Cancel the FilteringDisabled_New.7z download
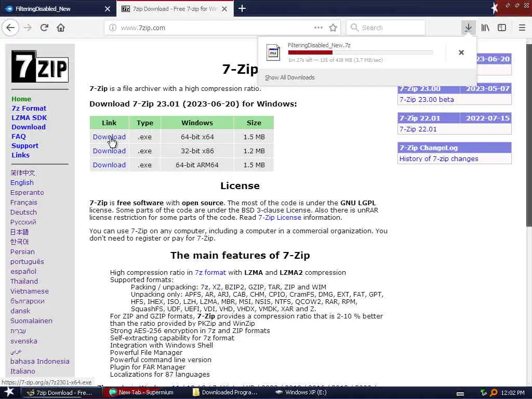Viewport: 532px width, 399px height. tap(461, 52)
